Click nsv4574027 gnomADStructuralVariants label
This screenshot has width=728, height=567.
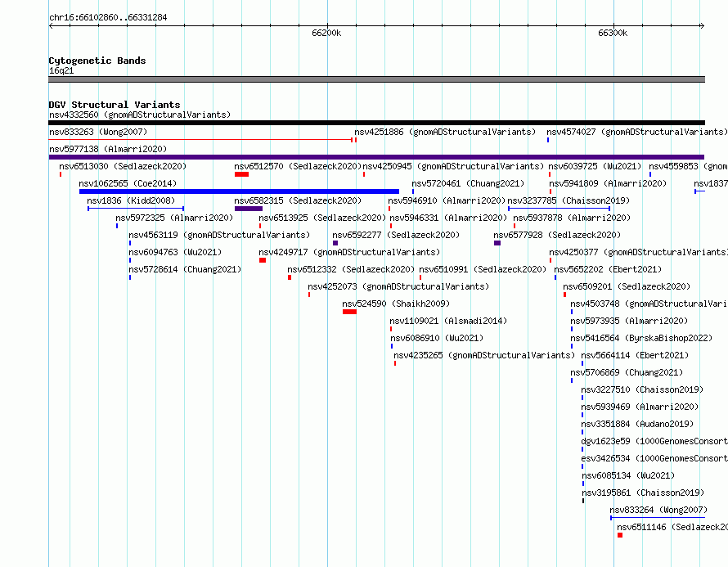pos(637,132)
